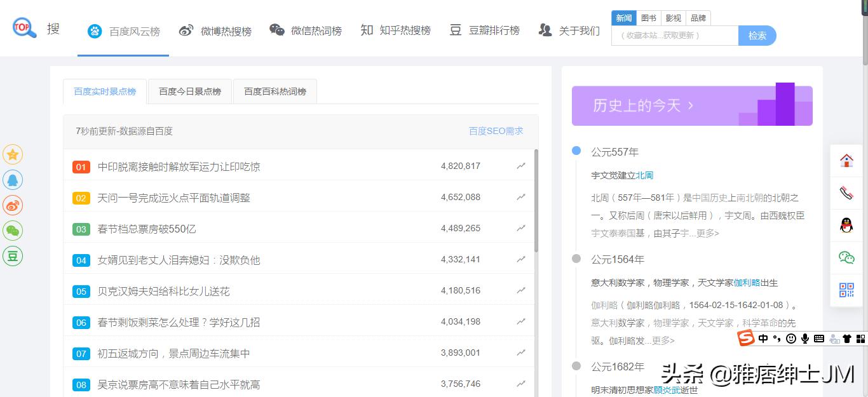Open the QQ penguin share icon

pos(846,225)
